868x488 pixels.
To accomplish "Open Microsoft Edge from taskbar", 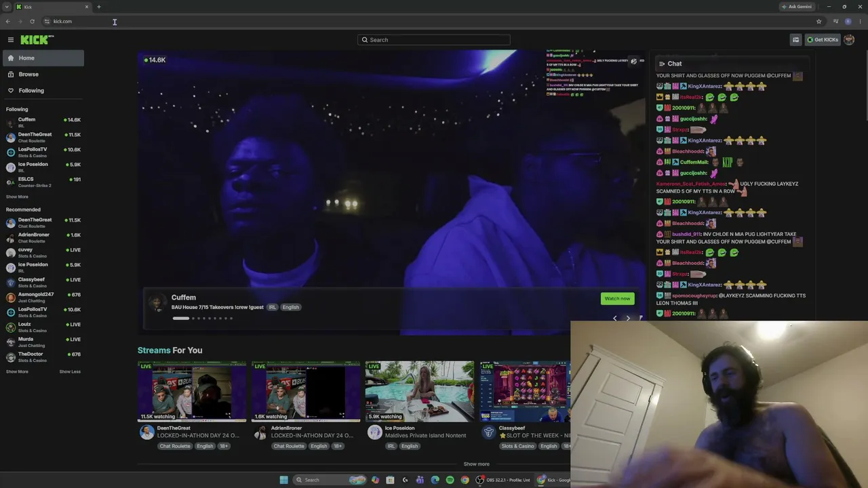I will 435,480.
